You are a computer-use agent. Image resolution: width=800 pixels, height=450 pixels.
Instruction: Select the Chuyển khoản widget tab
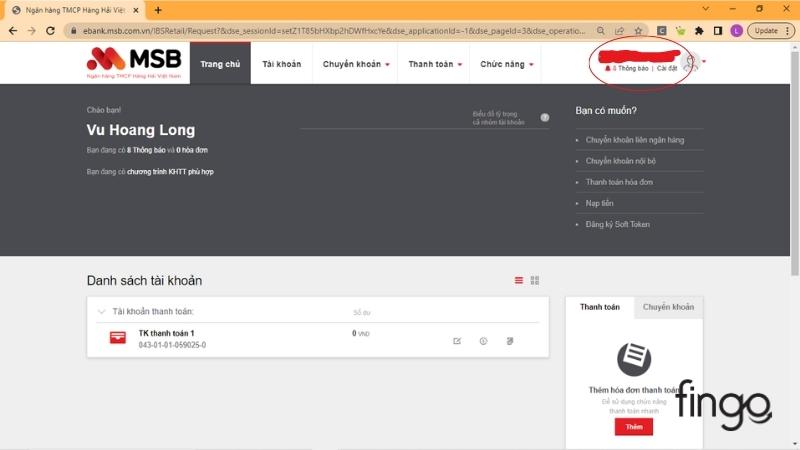[668, 307]
